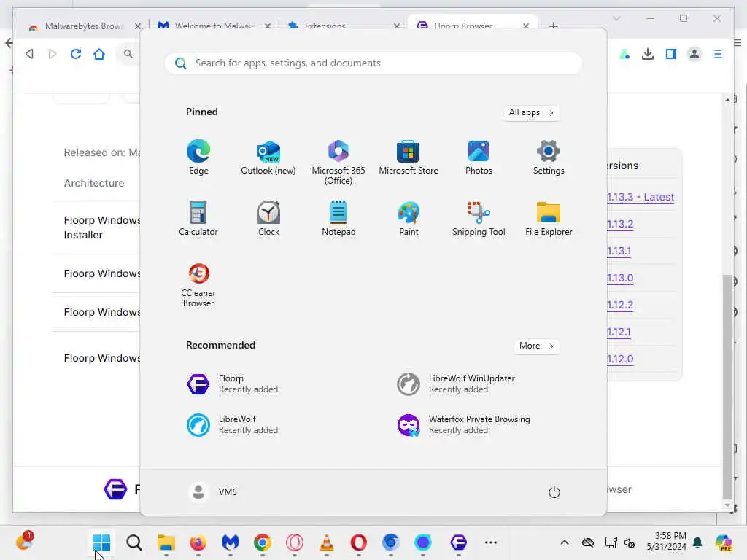Open the browser profile account icon
The width and height of the screenshot is (747, 560).
694,54
